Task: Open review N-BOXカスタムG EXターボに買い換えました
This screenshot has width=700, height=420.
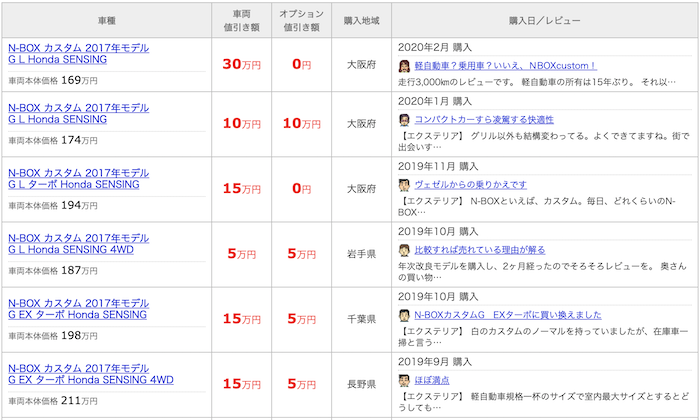Action: 508,315
